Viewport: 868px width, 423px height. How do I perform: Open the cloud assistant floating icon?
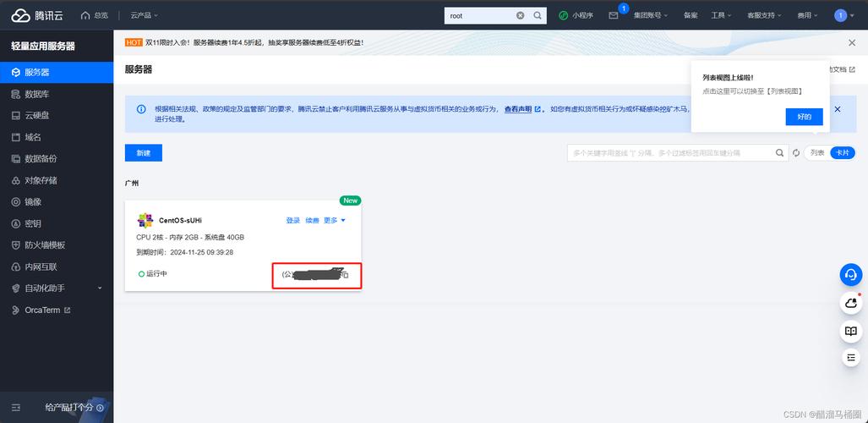click(851, 303)
